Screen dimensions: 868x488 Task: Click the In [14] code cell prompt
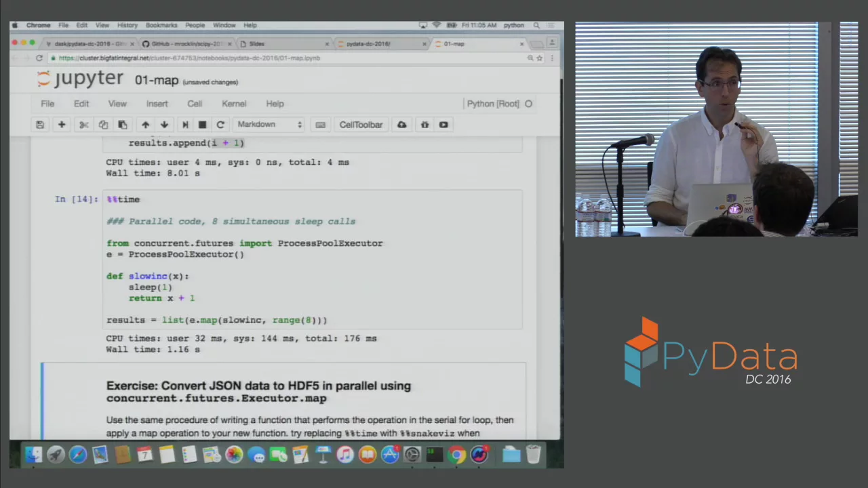point(76,199)
